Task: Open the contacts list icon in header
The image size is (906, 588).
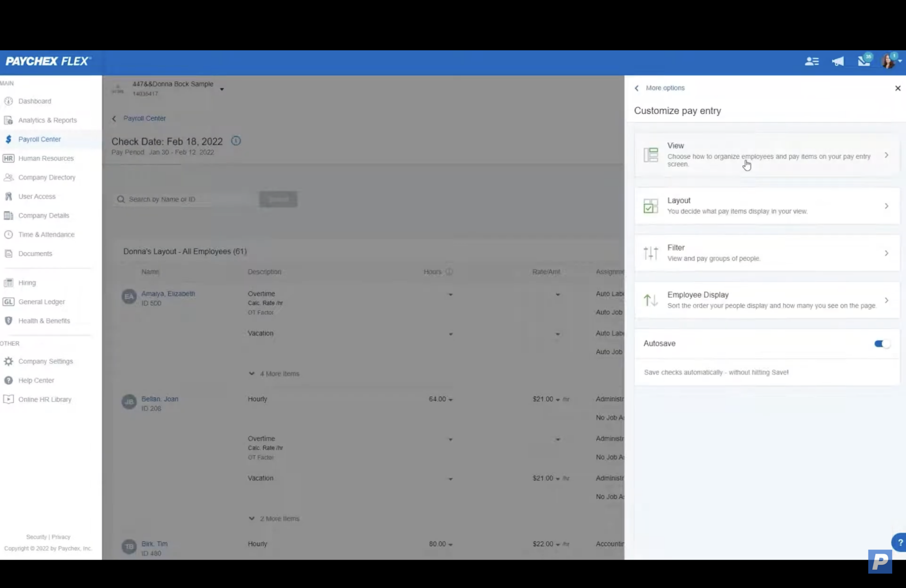Action: click(x=811, y=61)
